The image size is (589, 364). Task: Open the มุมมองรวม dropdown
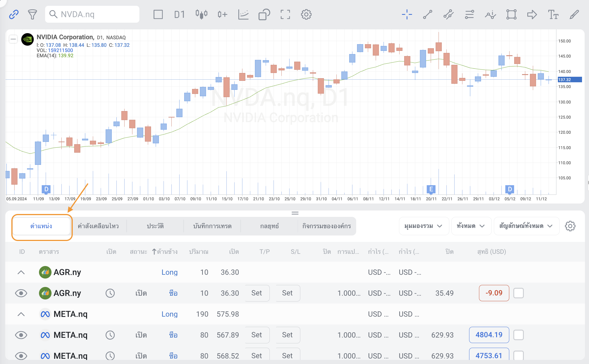[423, 226]
